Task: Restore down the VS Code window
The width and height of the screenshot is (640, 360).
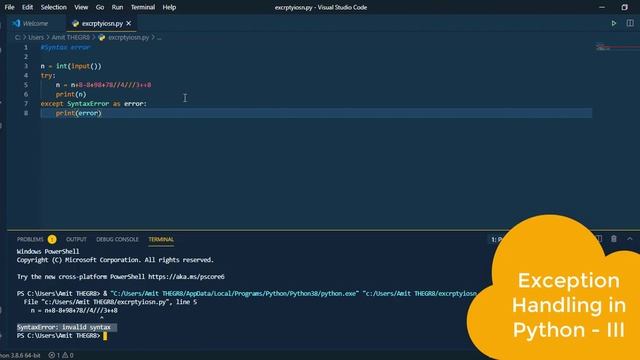Action: [624, 7]
